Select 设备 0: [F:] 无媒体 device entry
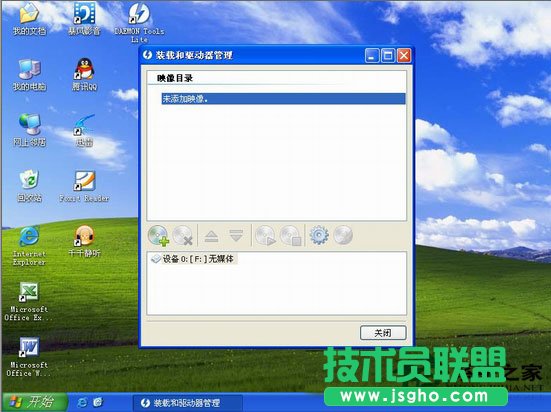551x412 pixels. pos(193,259)
